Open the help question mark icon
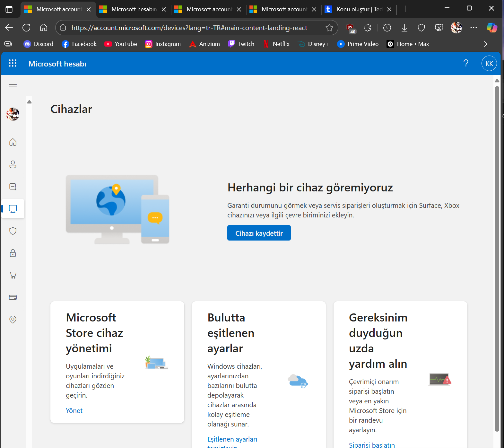Viewport: 504px width, 448px height. (466, 64)
